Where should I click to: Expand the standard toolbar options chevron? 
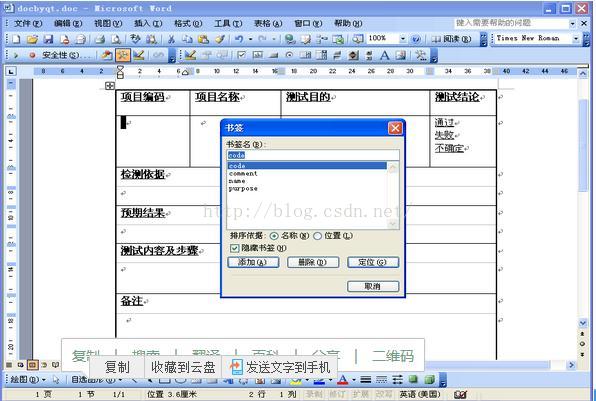click(483, 39)
